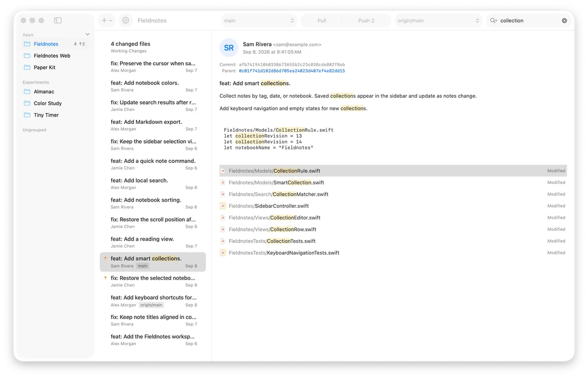The height and width of the screenshot is (378, 588).
Task: Click the Almanac folder icon
Action: click(x=27, y=92)
